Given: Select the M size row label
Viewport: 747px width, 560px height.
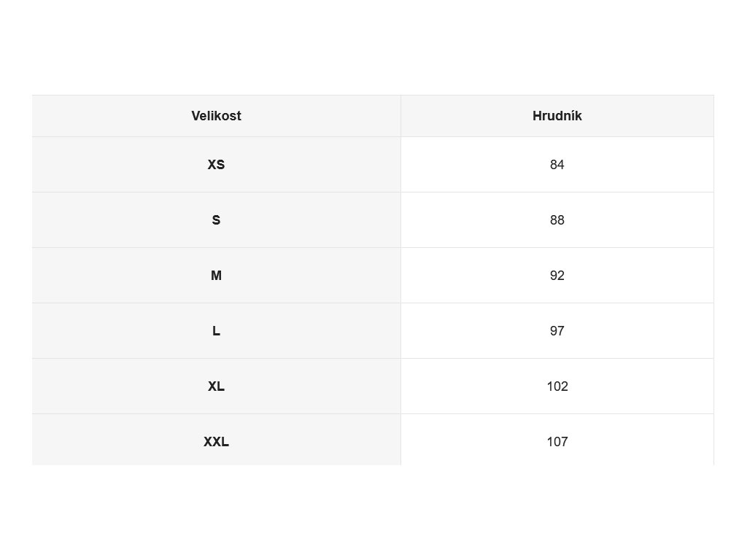Looking at the screenshot, I should click(216, 276).
